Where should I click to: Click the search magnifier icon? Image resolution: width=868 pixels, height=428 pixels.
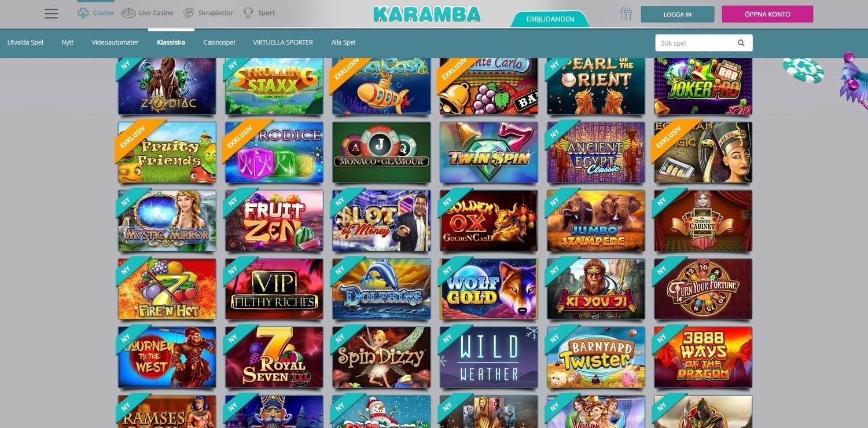pyautogui.click(x=741, y=43)
